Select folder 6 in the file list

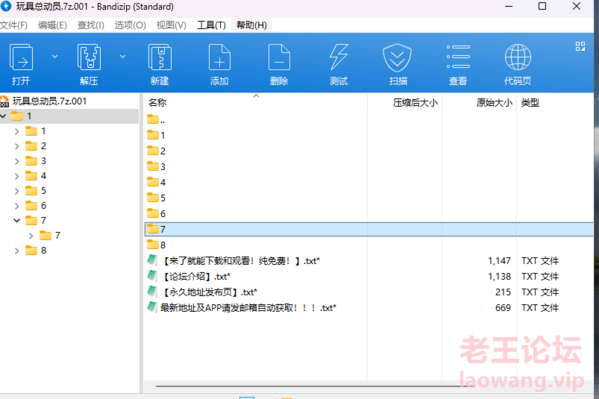(156, 214)
